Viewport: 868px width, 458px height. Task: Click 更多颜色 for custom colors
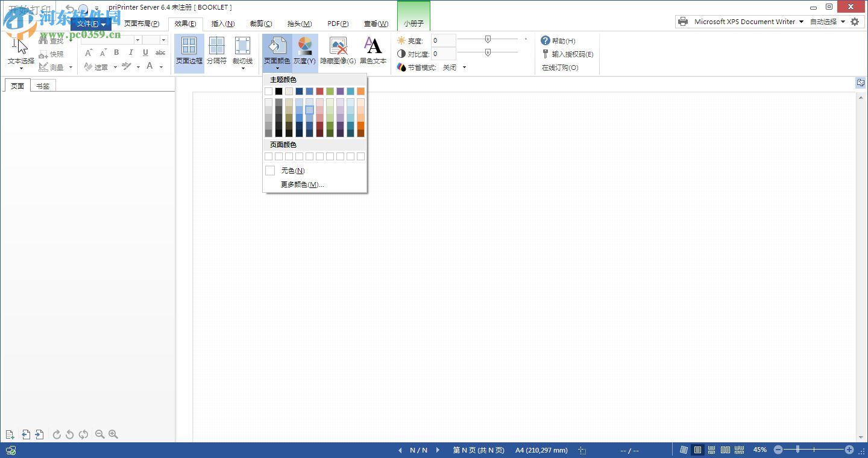tap(303, 184)
